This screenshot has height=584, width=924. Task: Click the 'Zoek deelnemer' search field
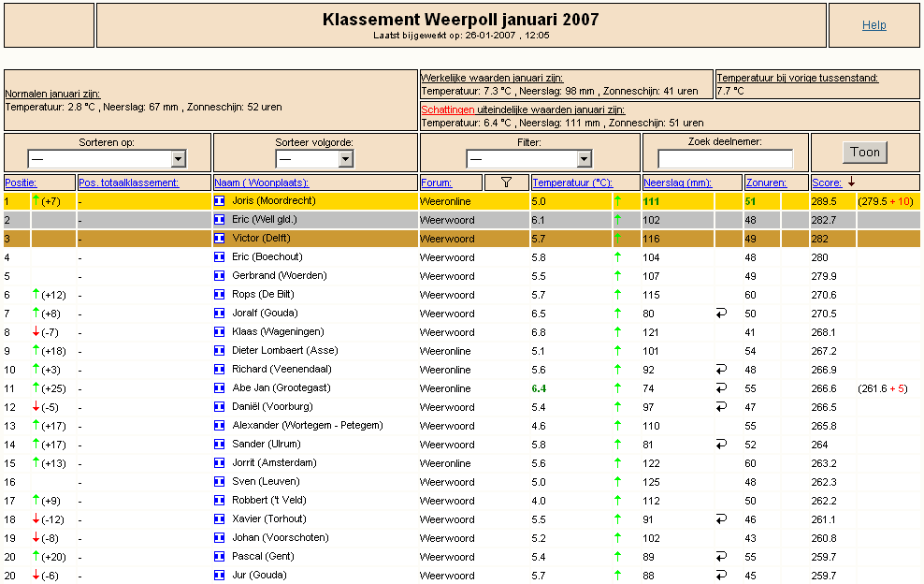[725, 159]
